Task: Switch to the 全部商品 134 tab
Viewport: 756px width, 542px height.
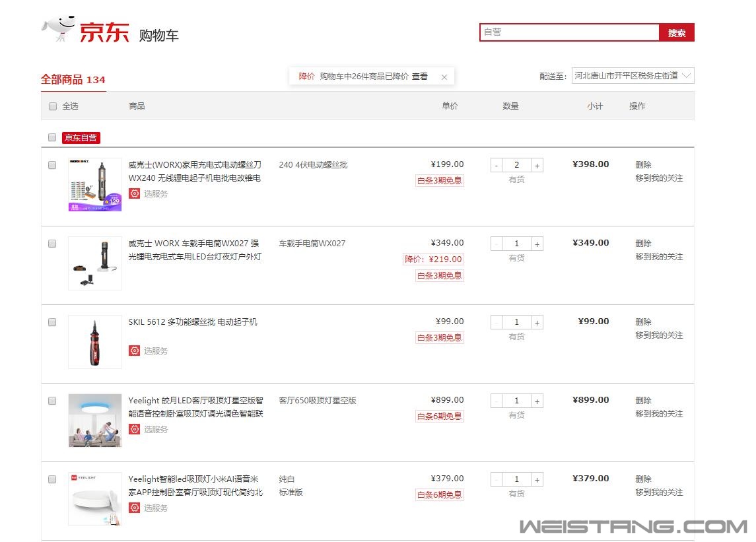Action: point(73,80)
